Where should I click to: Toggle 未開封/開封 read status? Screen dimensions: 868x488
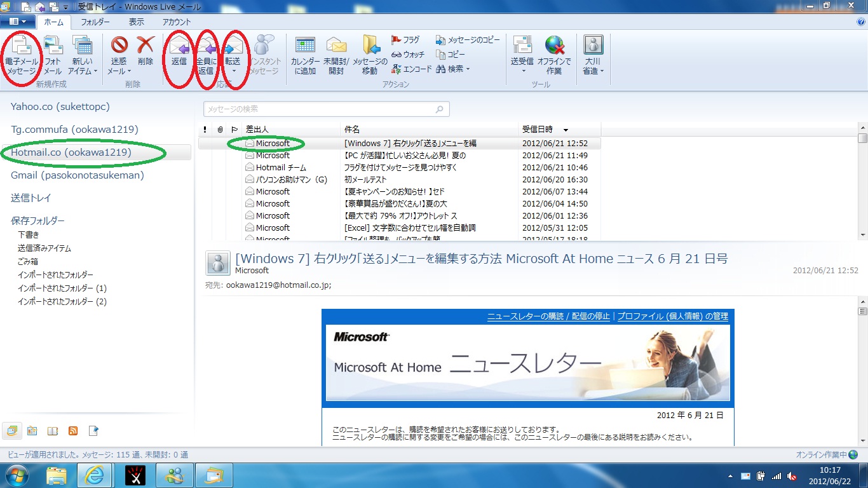tap(336, 55)
